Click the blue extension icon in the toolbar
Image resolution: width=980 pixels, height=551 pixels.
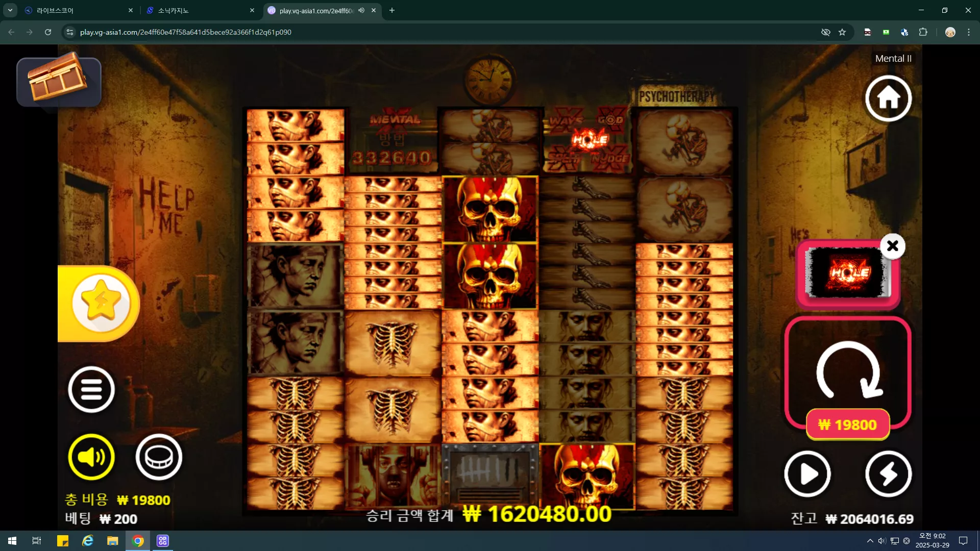[904, 32]
